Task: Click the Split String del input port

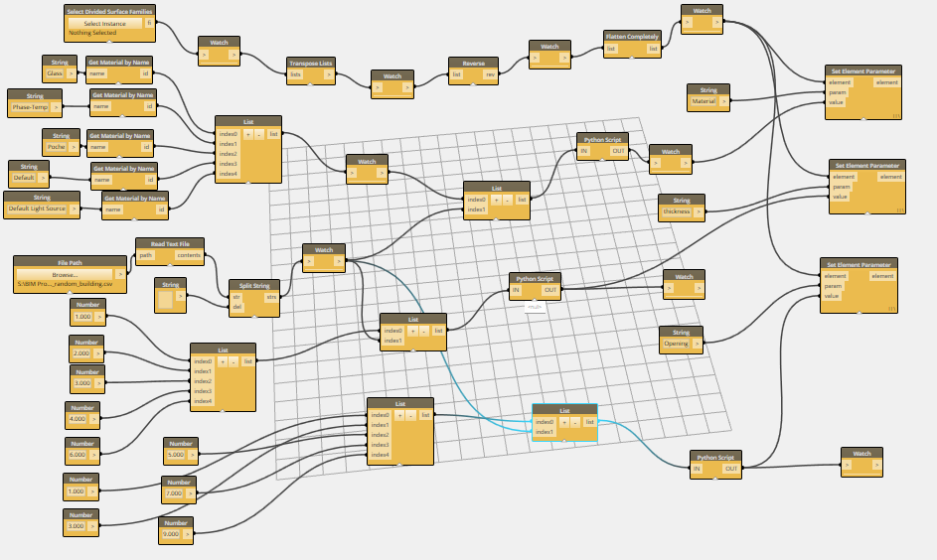Action: click(237, 307)
